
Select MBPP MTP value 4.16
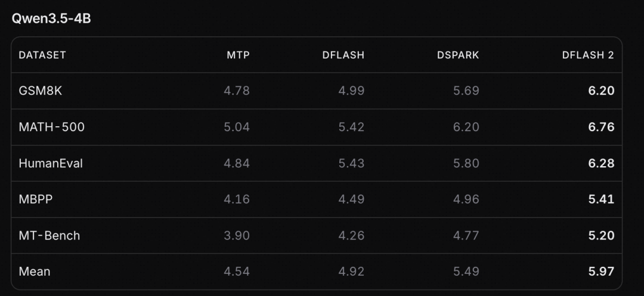(x=237, y=200)
